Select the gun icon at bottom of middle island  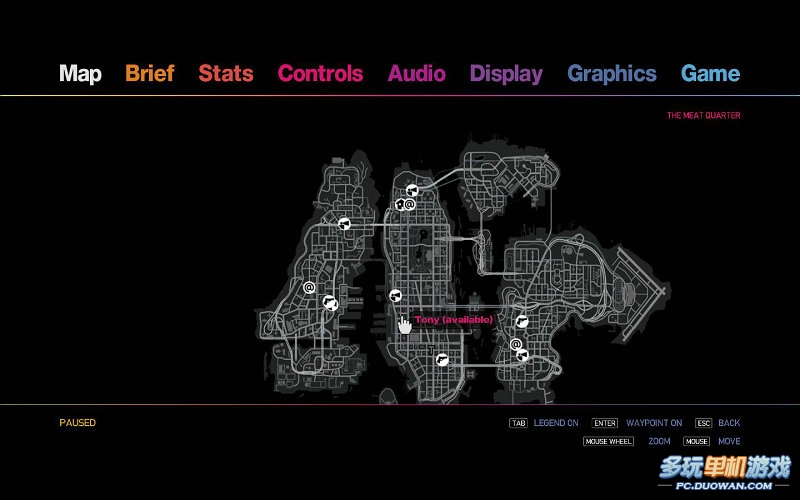pos(440,359)
